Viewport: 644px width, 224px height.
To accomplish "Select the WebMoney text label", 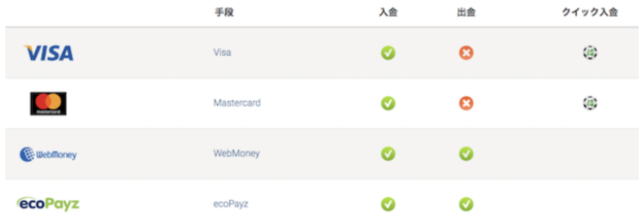I will tap(236, 154).
